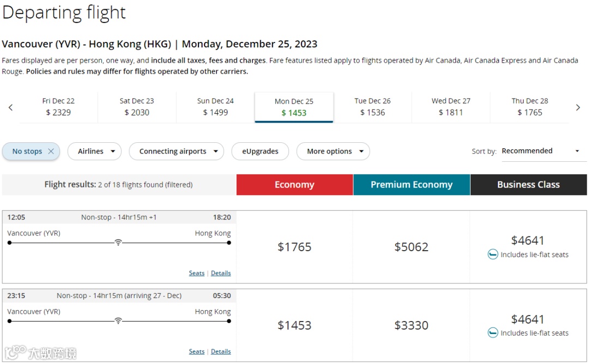Remove the No stops filter X
The width and height of the screenshot is (589, 364).
click(x=51, y=151)
